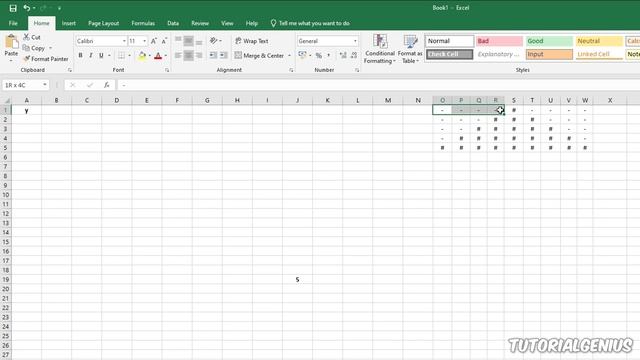Open Conditional Formatting menu
The image size is (640, 360).
click(x=380, y=49)
